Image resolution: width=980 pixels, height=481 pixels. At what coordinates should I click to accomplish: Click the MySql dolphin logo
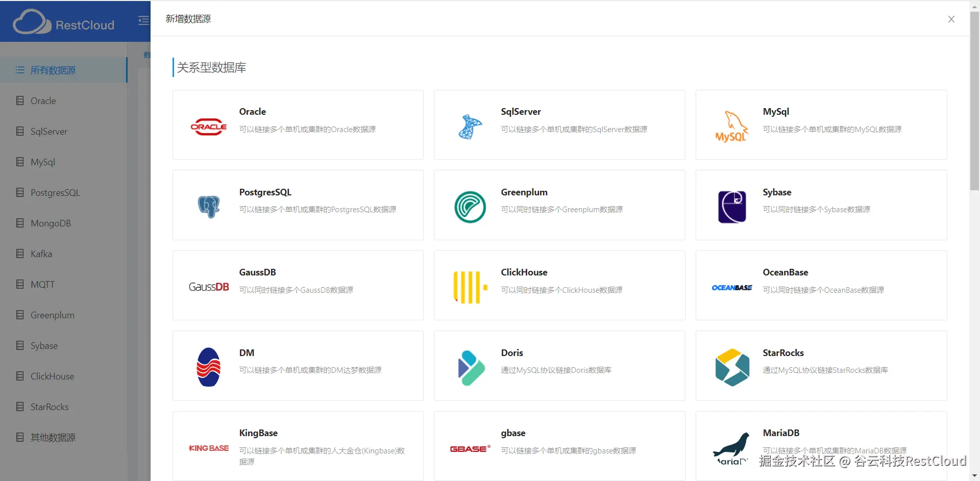[x=732, y=126]
